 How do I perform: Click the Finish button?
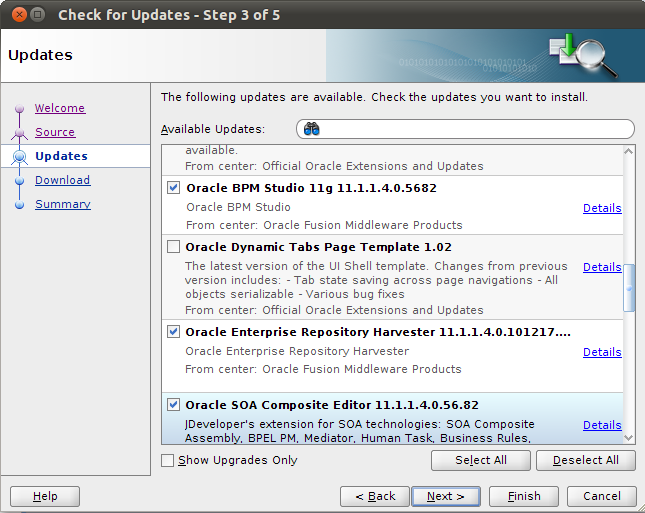524,497
